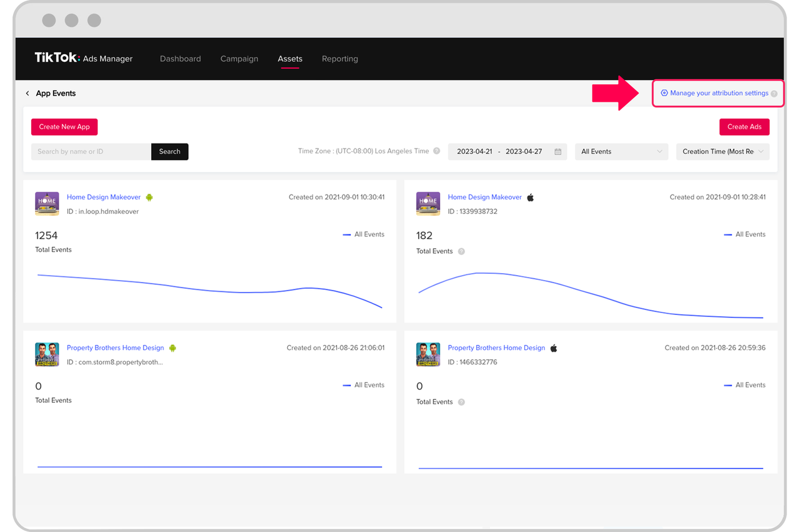Open the Dashboard tab
This screenshot has height=532, width=799.
[x=180, y=59]
